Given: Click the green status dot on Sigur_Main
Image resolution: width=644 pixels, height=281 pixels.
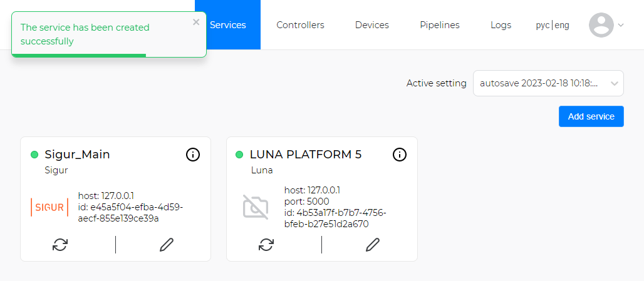Looking at the screenshot, I should coord(34,155).
